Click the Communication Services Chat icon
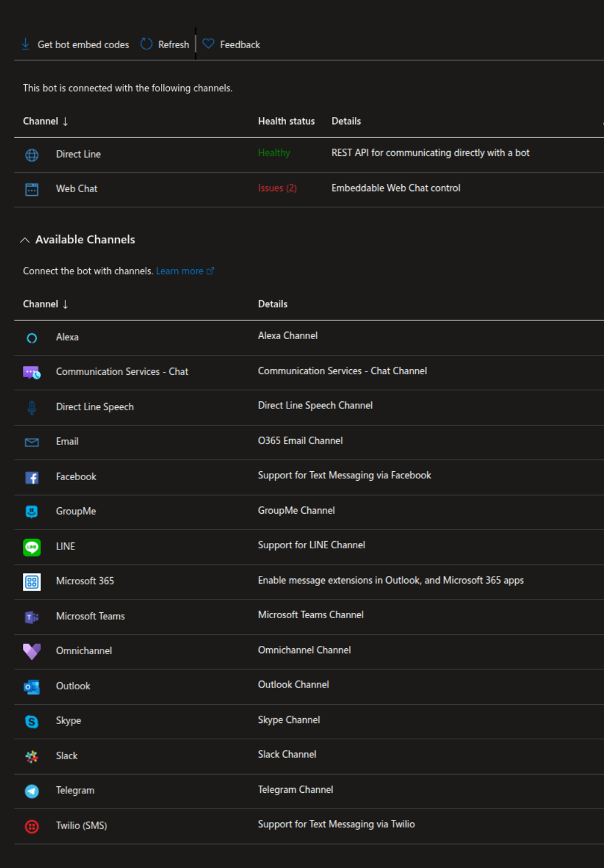This screenshot has height=868, width=604. pos(32,373)
